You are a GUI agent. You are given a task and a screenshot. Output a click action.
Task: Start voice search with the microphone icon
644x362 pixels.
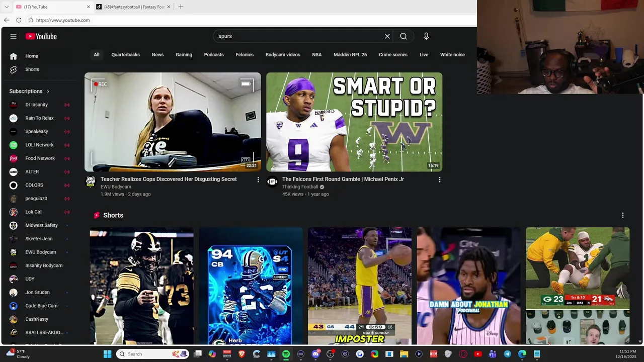click(x=426, y=36)
